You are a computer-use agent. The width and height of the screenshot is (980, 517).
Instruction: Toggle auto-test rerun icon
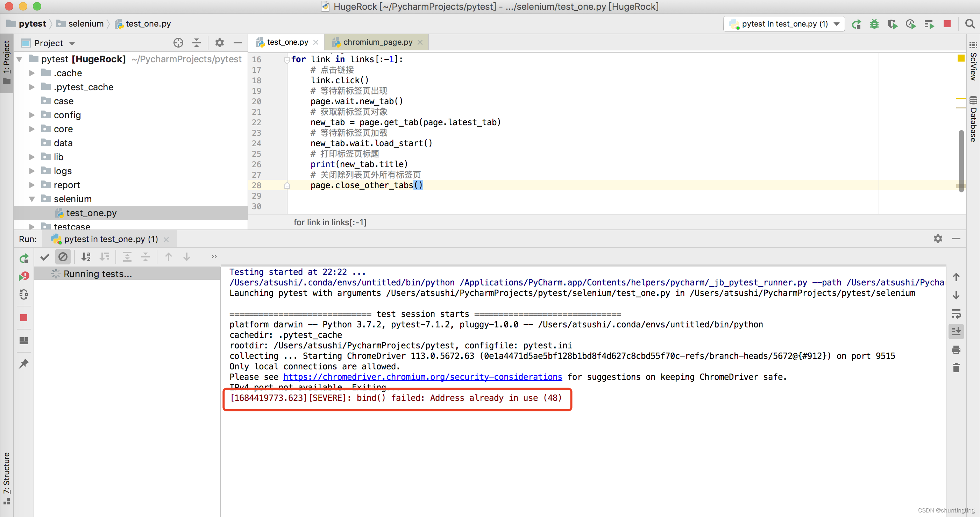[x=24, y=295]
